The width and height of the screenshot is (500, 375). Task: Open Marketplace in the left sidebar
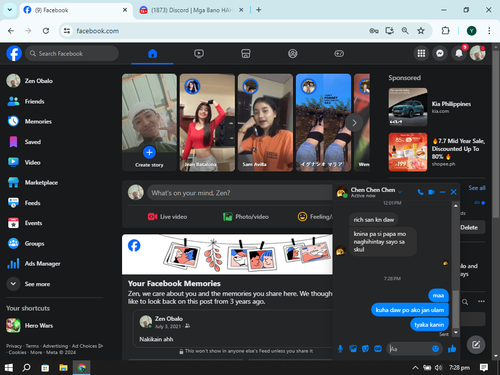click(x=55, y=183)
